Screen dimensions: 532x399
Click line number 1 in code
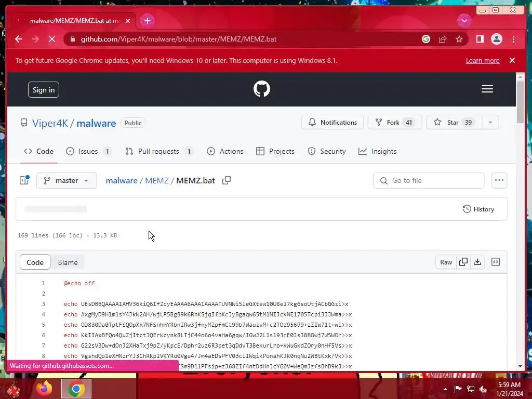point(43,283)
